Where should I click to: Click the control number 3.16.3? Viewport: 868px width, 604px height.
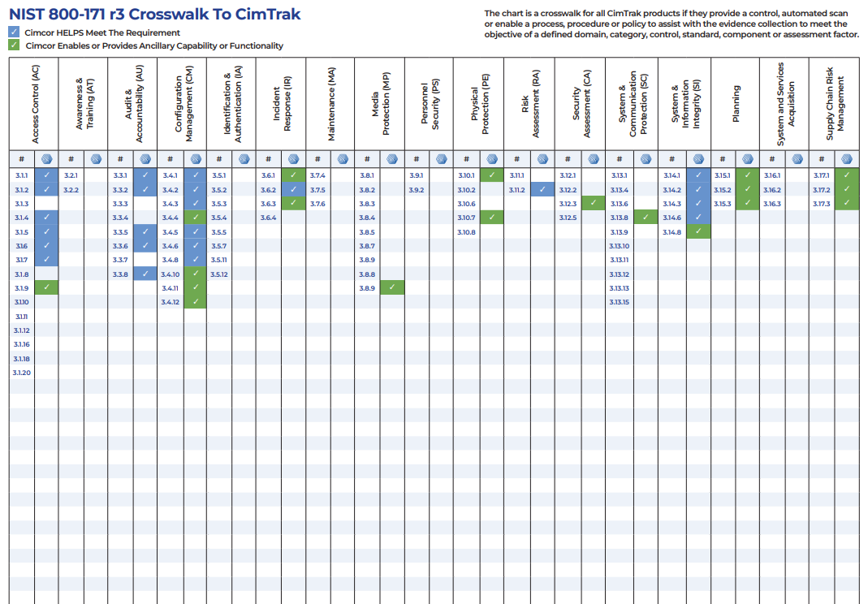click(x=772, y=204)
